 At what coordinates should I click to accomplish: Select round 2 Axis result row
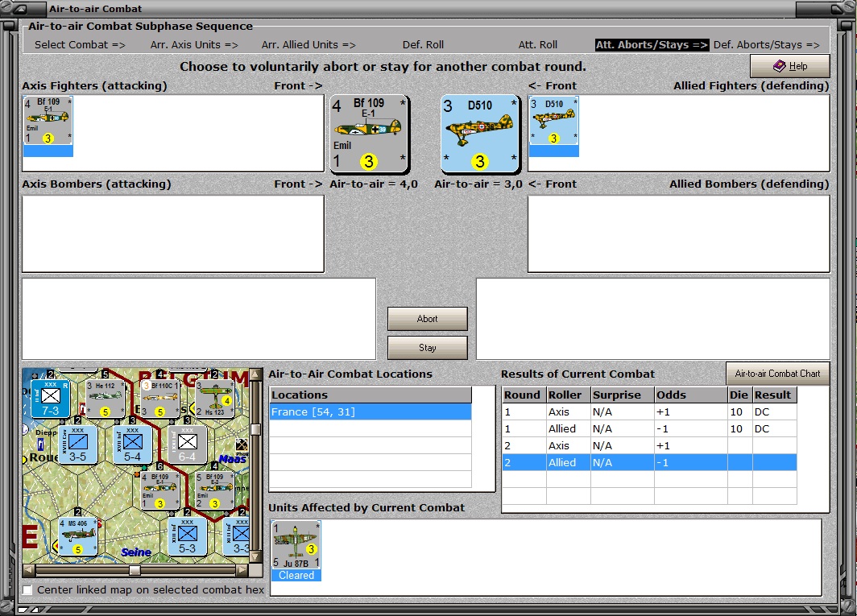pyautogui.click(x=649, y=445)
